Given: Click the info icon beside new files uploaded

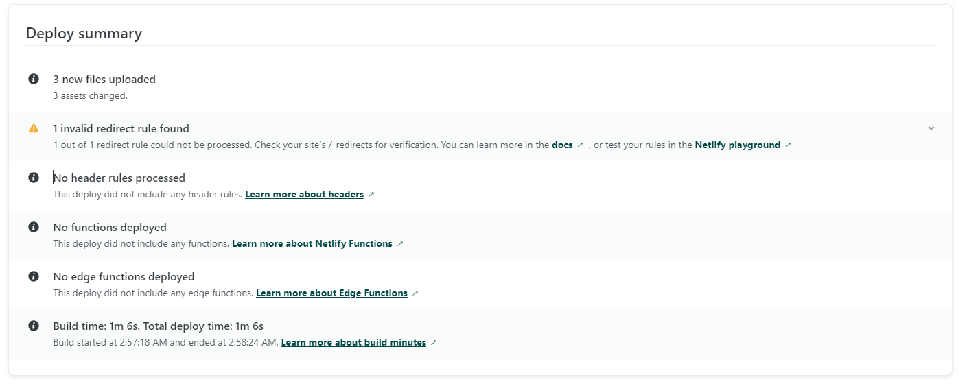Looking at the screenshot, I should [x=34, y=79].
